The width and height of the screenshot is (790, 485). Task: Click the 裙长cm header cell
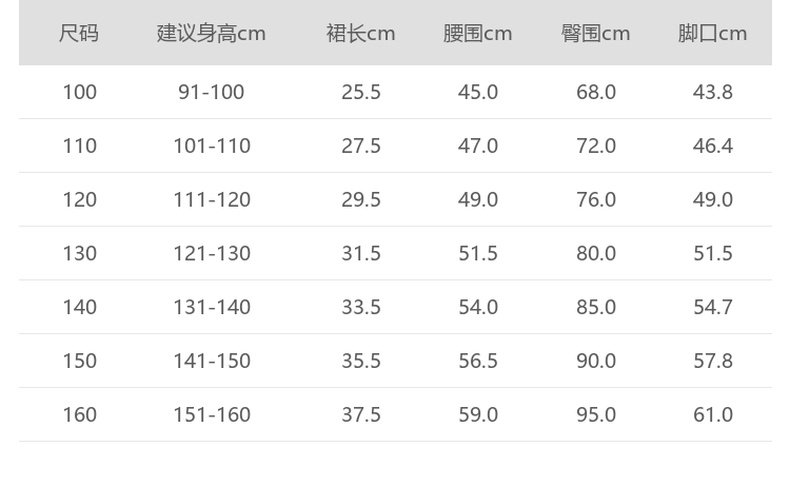[x=361, y=33]
